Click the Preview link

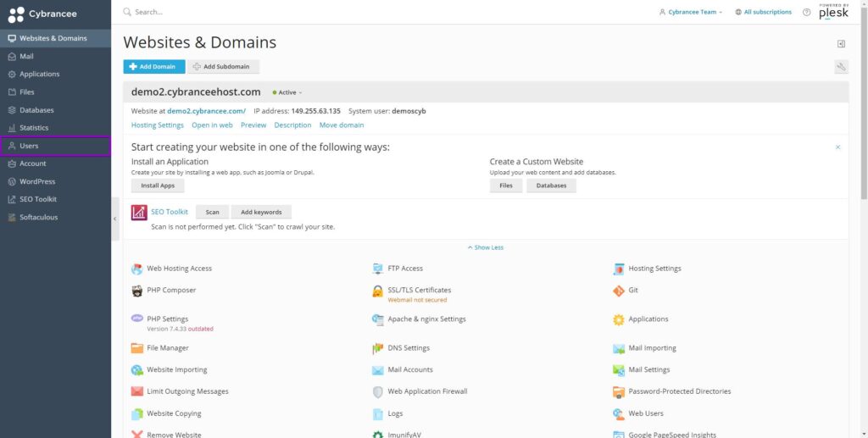point(253,125)
